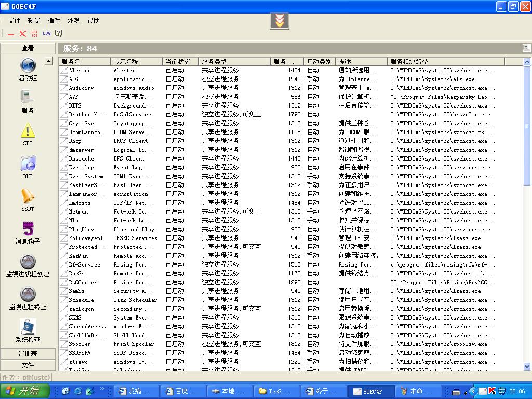Sort by the 服务模块路径 column header
Image resolution: width=532 pixels, height=399 pixels.
click(x=446, y=61)
